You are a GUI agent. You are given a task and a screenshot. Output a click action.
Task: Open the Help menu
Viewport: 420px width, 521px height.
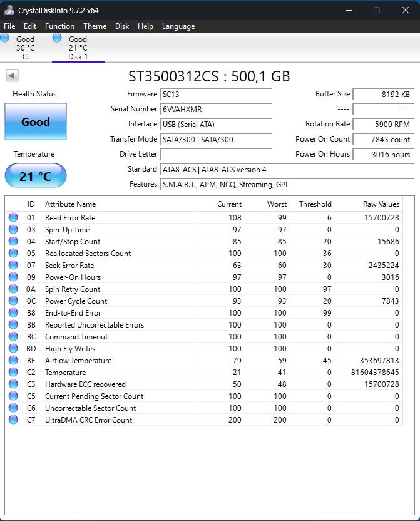coord(145,26)
